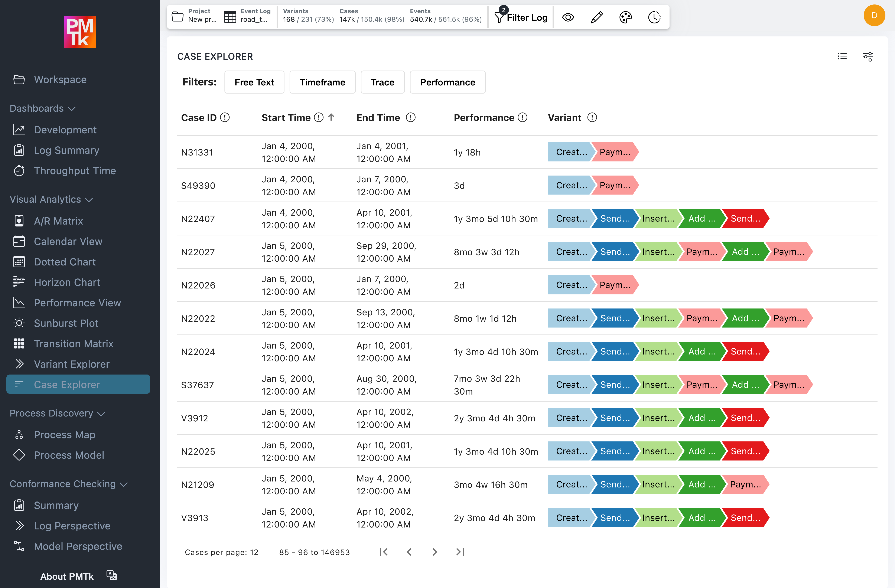
Task: Click the clock time settings icon
Action: [x=654, y=17]
